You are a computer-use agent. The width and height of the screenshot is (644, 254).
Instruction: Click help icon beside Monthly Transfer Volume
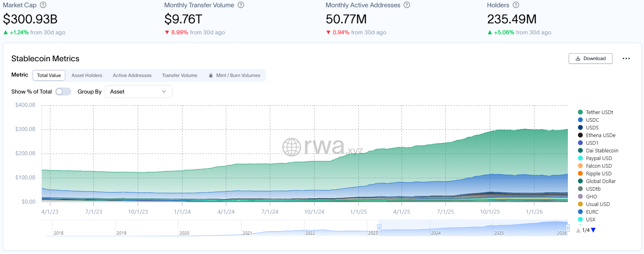coord(241,5)
